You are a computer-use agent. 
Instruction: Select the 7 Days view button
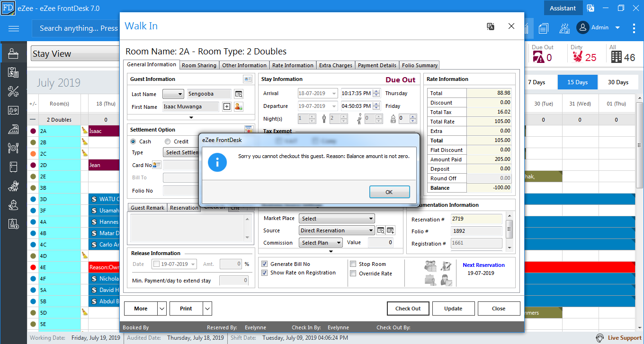click(537, 82)
